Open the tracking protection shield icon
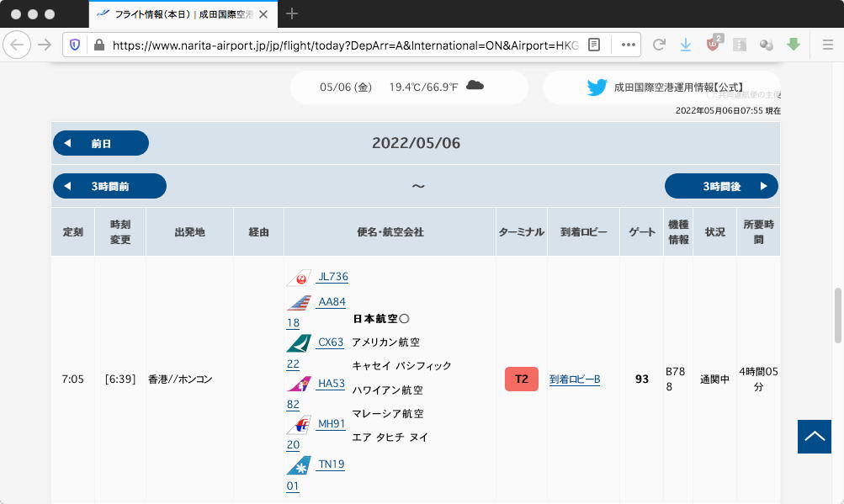 coord(75,45)
